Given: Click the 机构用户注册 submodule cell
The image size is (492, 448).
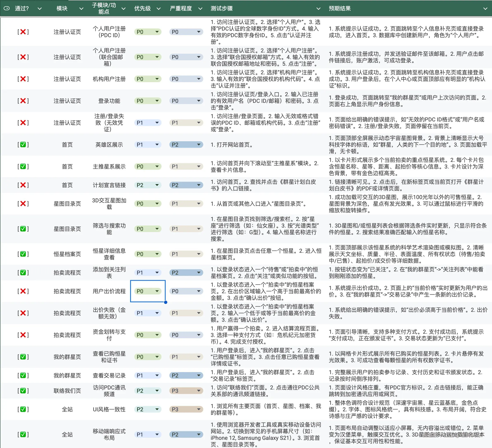Looking at the screenshot, I should click(x=109, y=79).
